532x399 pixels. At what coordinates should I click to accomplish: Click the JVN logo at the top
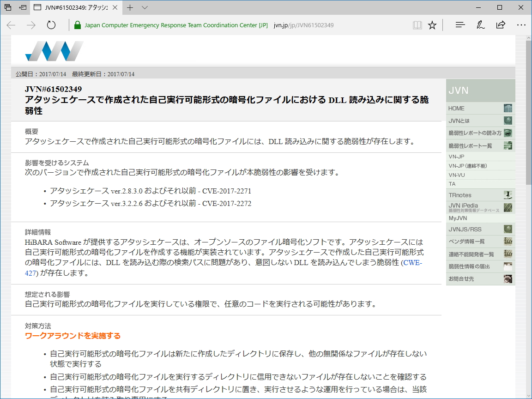(x=54, y=50)
